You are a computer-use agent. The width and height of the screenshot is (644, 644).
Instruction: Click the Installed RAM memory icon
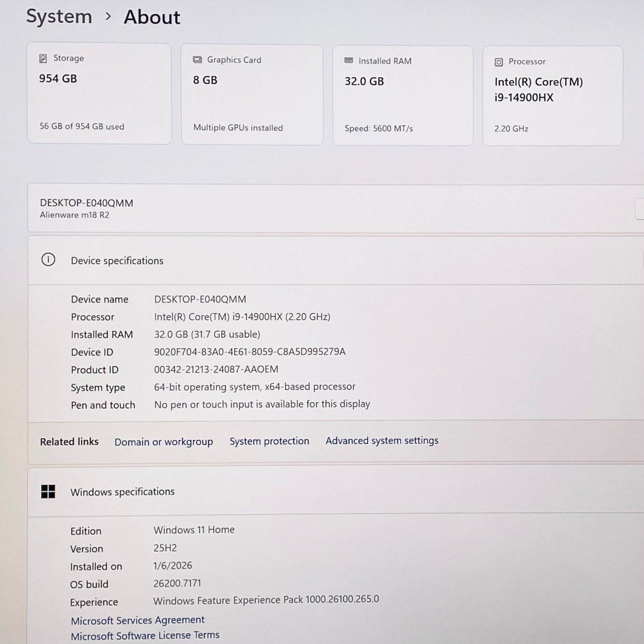coord(349,61)
